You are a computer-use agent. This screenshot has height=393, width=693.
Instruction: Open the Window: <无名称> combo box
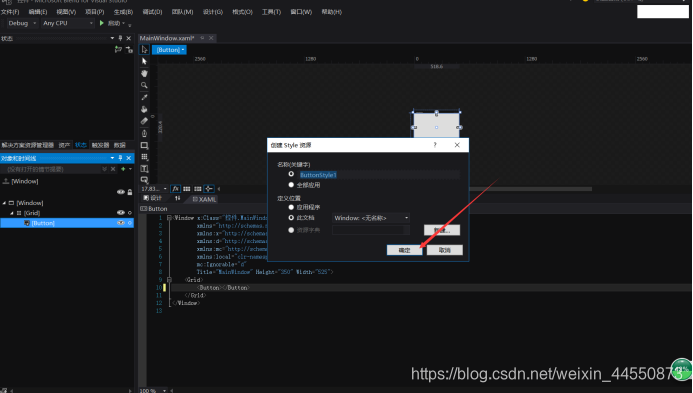(x=371, y=218)
